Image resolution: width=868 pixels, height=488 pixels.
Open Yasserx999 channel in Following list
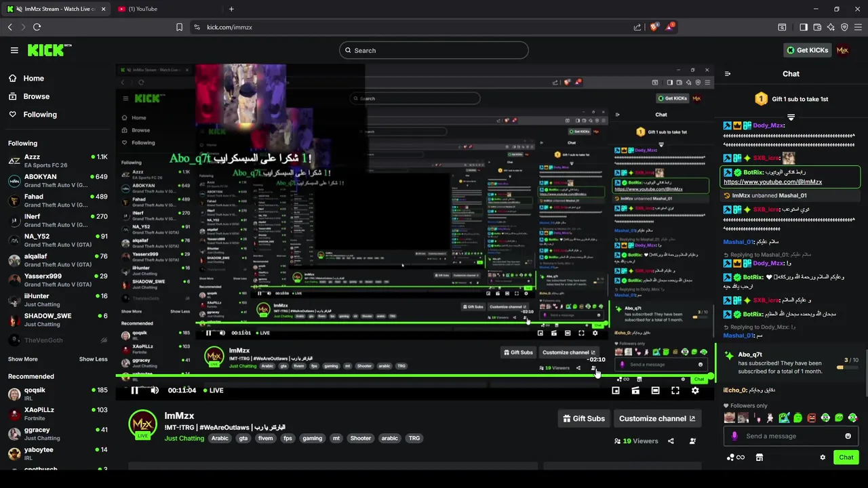tap(58, 280)
